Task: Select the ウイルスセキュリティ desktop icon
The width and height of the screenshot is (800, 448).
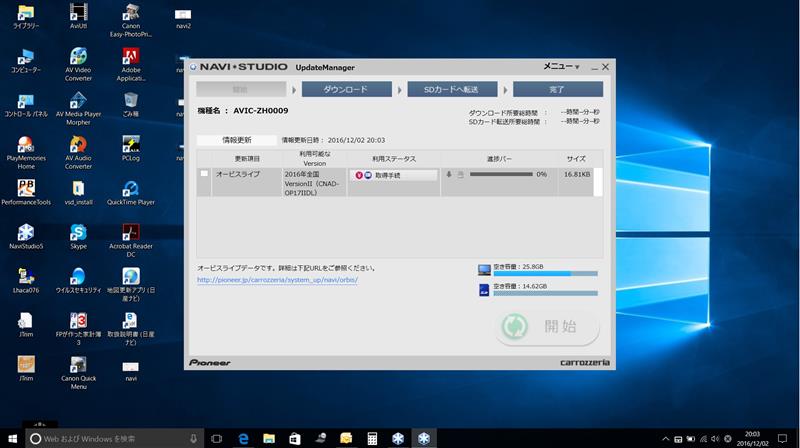Action: click(x=78, y=281)
